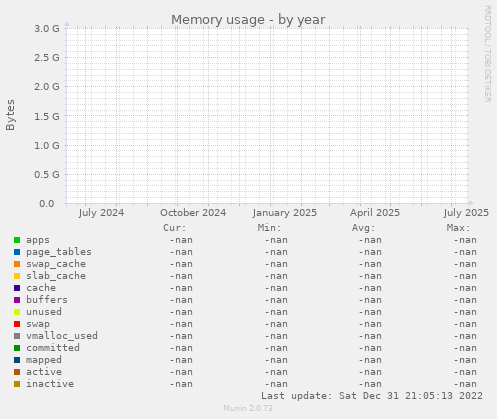Click the 'January 2025' x-axis label

(285, 213)
